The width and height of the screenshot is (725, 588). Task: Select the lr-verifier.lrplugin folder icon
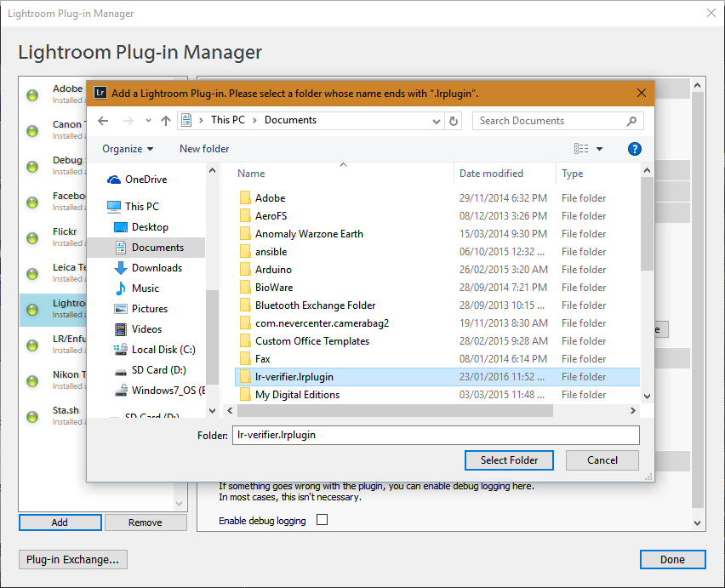(245, 377)
